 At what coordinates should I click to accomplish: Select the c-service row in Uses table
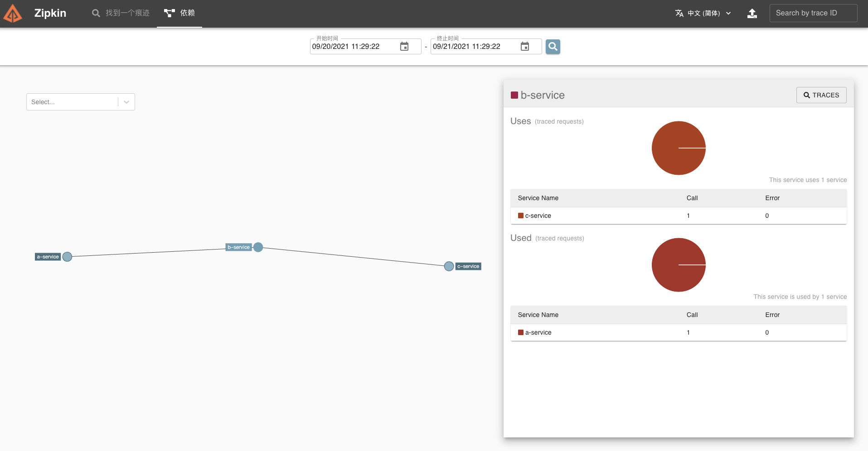tap(679, 216)
